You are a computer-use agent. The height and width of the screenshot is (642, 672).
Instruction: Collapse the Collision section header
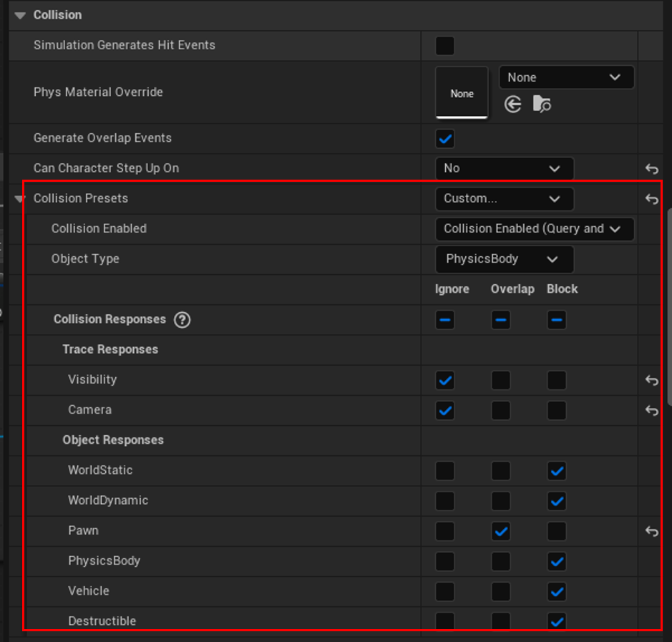(19, 15)
